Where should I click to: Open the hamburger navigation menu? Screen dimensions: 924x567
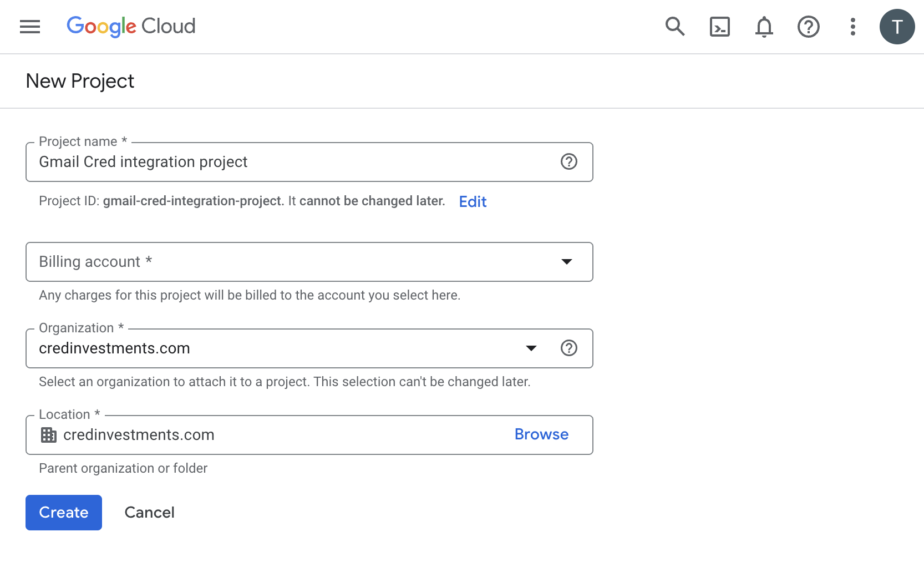pos(30,27)
